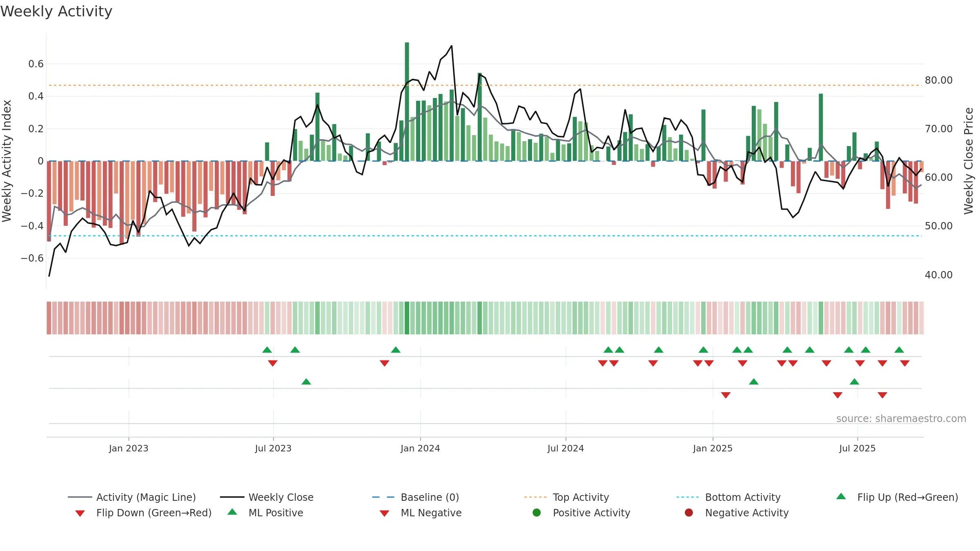Viewport: 980px width, 551px height.
Task: Click the 70.00 price axis label
Action: click(939, 129)
